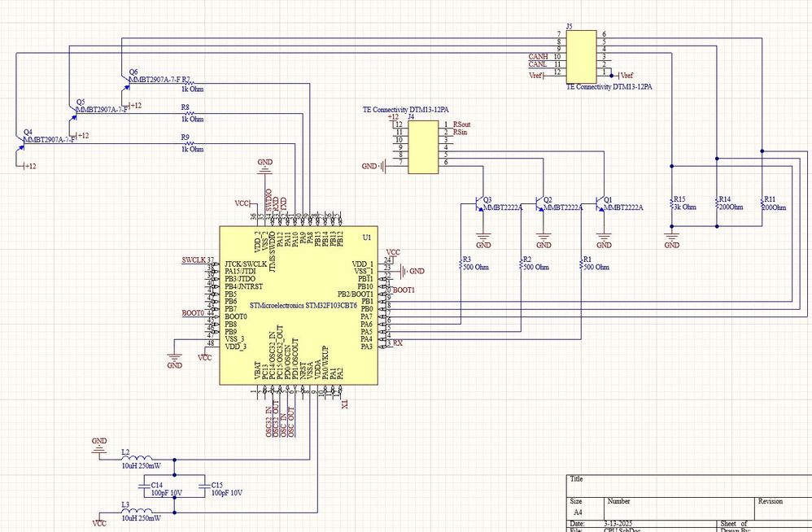Select the U1 designator label on the microcontroller

367,238
